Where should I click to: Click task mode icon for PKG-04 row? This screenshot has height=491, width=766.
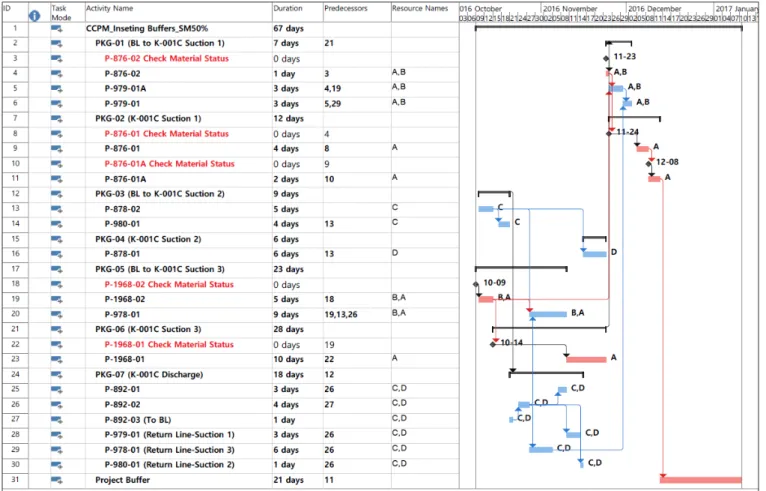click(x=57, y=239)
